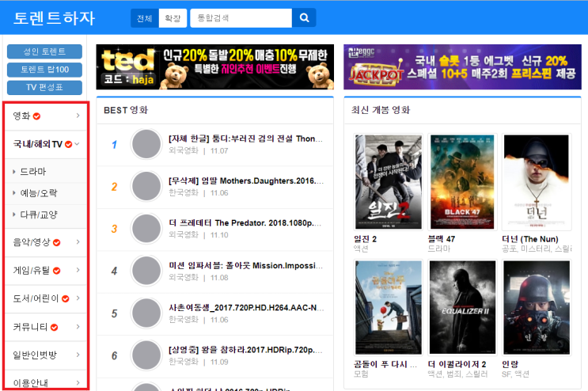Click round thumbnail of The Predator entry
588x391 pixels.
click(146, 229)
